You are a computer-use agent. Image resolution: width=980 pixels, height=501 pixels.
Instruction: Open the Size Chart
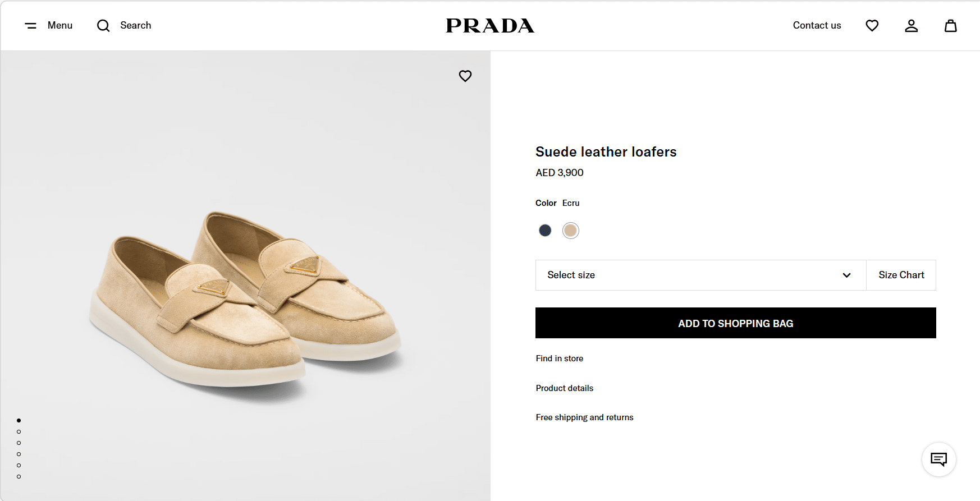pos(901,275)
